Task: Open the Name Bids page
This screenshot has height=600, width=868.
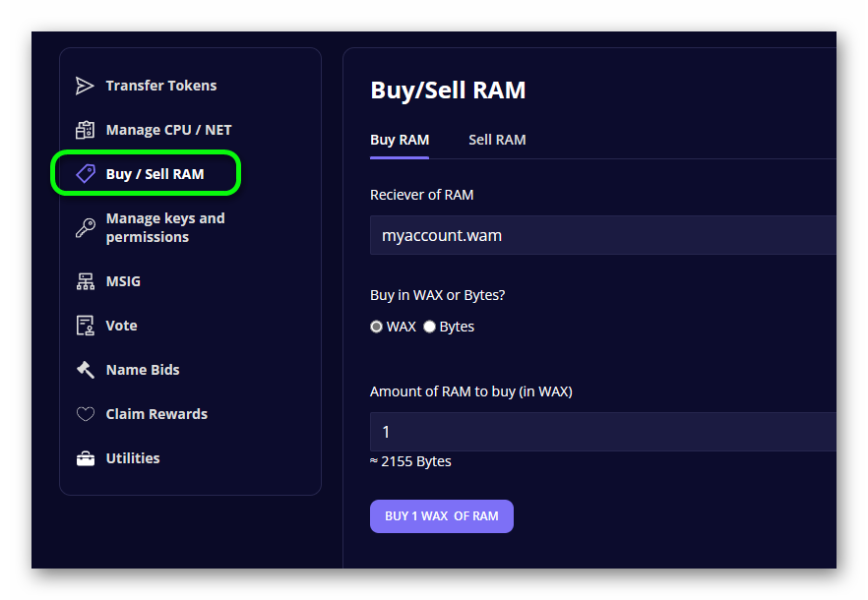Action: (143, 370)
